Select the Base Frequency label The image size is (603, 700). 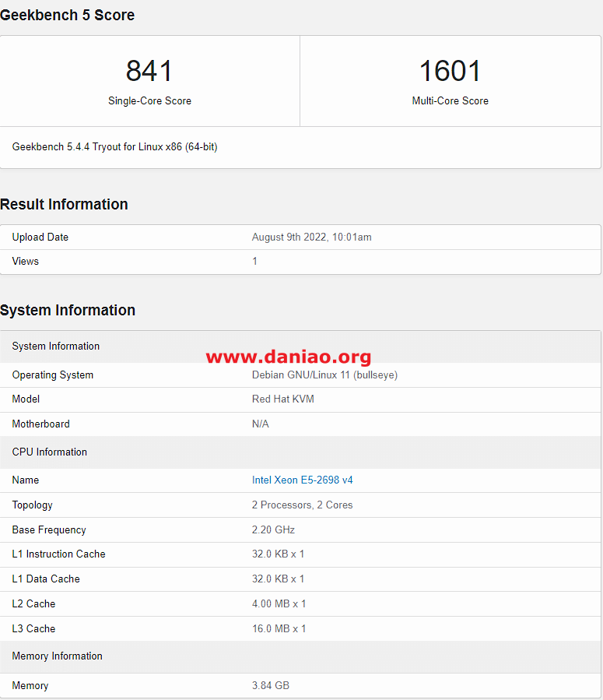point(49,530)
